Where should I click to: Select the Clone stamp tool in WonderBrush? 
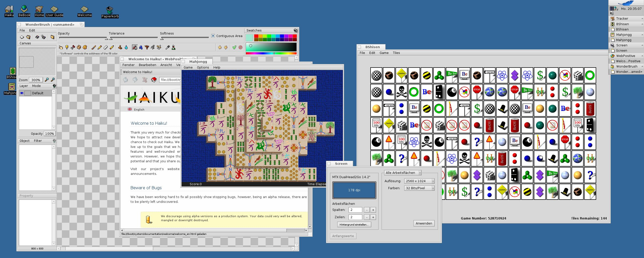[120, 47]
